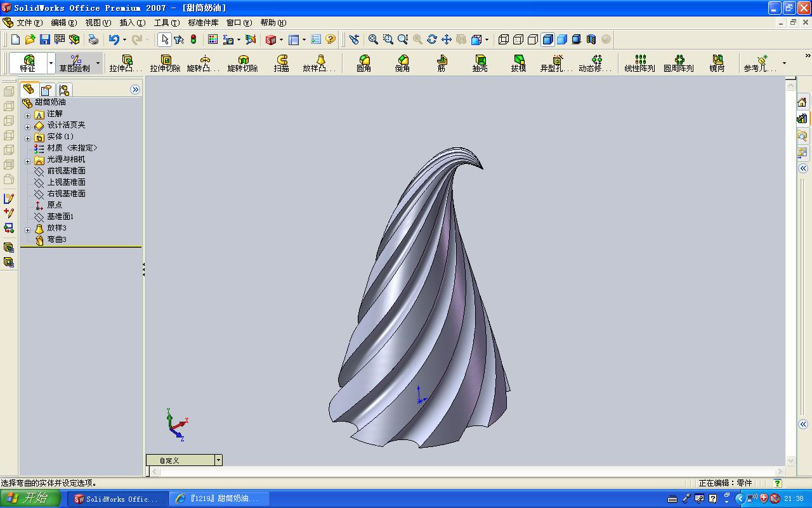Image resolution: width=812 pixels, height=508 pixels.
Task: Click the Zoom to Fit icon
Action: point(374,39)
